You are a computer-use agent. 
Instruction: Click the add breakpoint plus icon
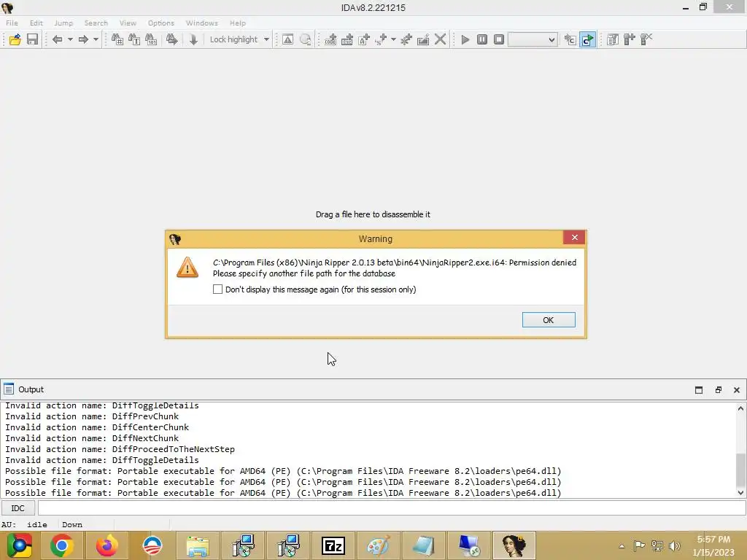[630, 39]
